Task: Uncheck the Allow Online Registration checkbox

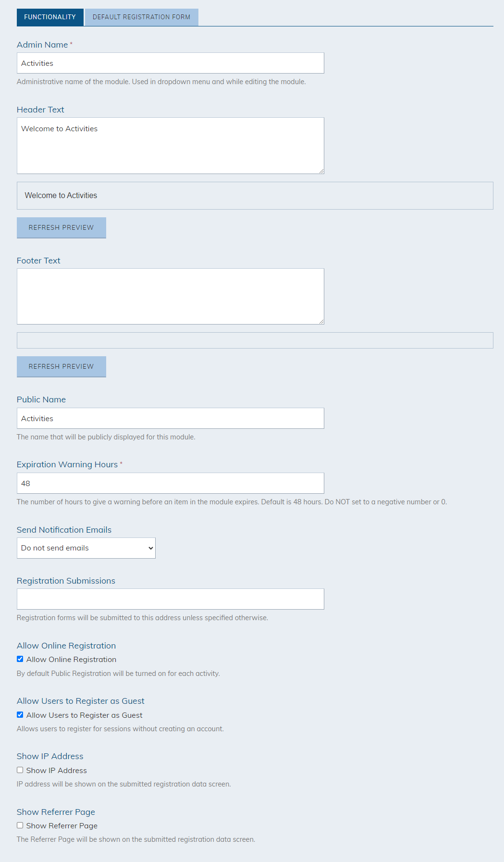Action: [20, 659]
